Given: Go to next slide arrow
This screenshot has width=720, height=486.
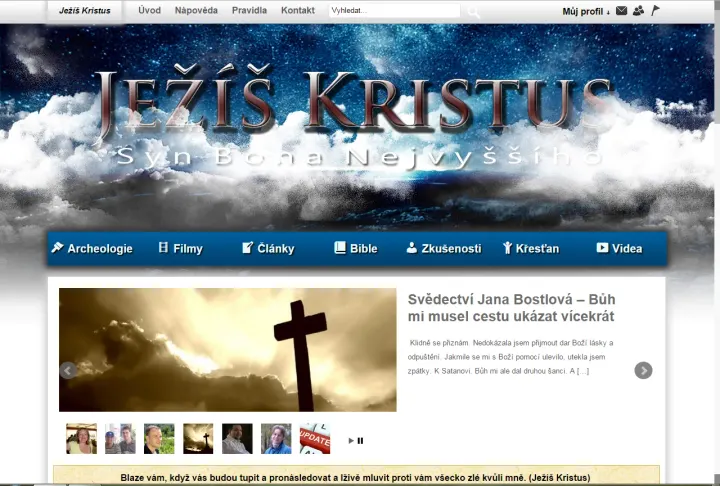Looking at the screenshot, I should pos(643,370).
